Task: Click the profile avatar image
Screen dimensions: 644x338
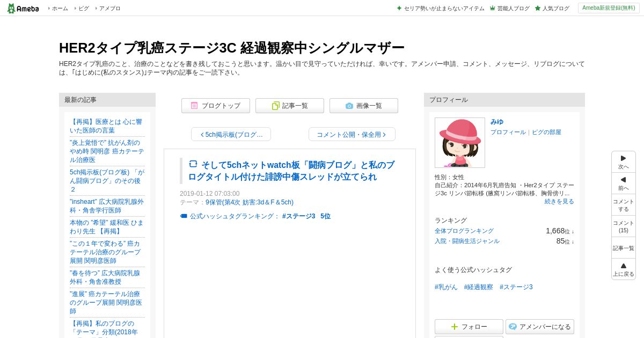Action: (x=460, y=143)
